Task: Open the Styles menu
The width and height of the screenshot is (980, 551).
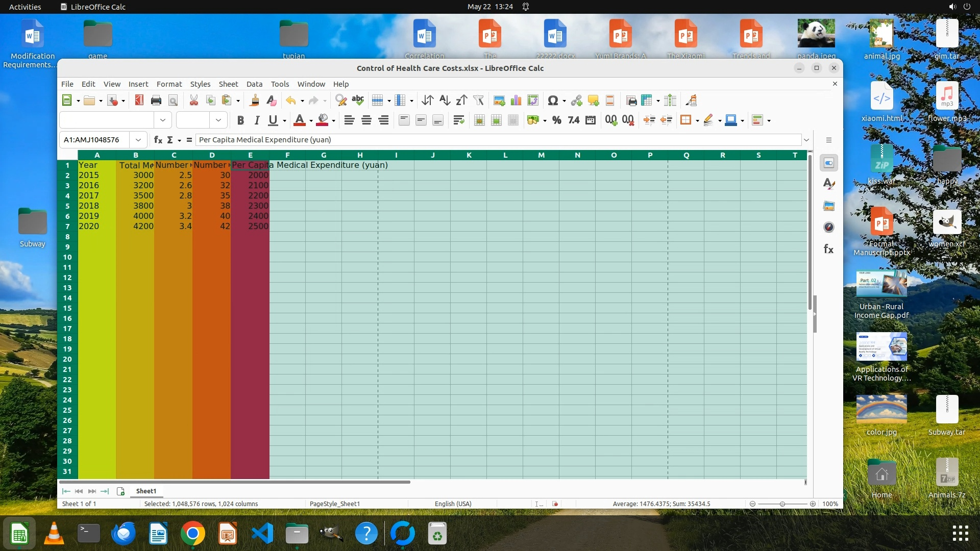Action: pyautogui.click(x=200, y=84)
